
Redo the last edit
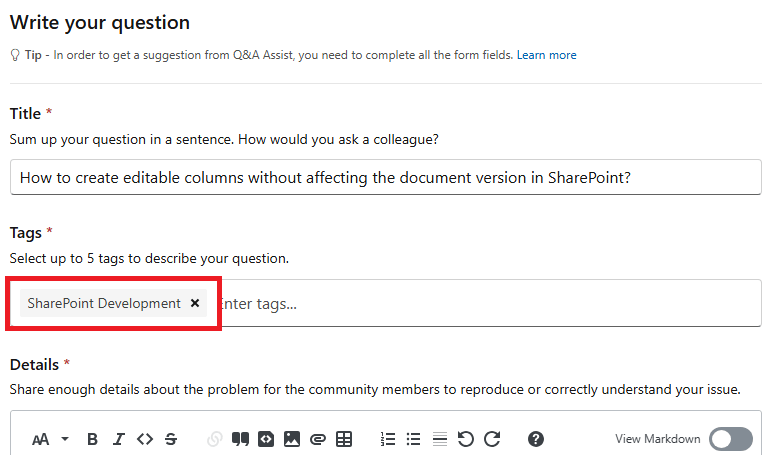coord(491,439)
